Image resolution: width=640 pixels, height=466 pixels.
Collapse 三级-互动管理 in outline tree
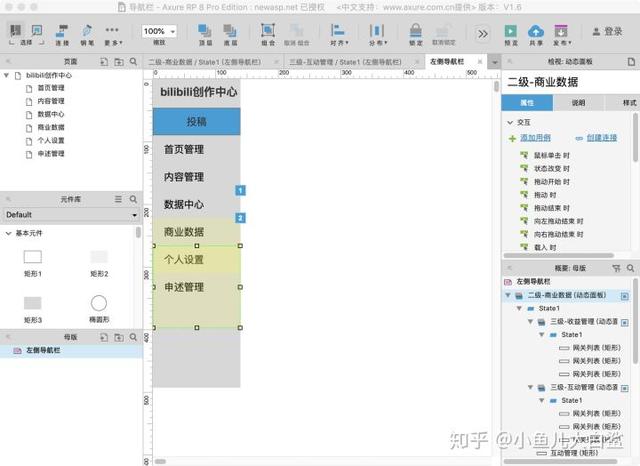[x=531, y=387]
